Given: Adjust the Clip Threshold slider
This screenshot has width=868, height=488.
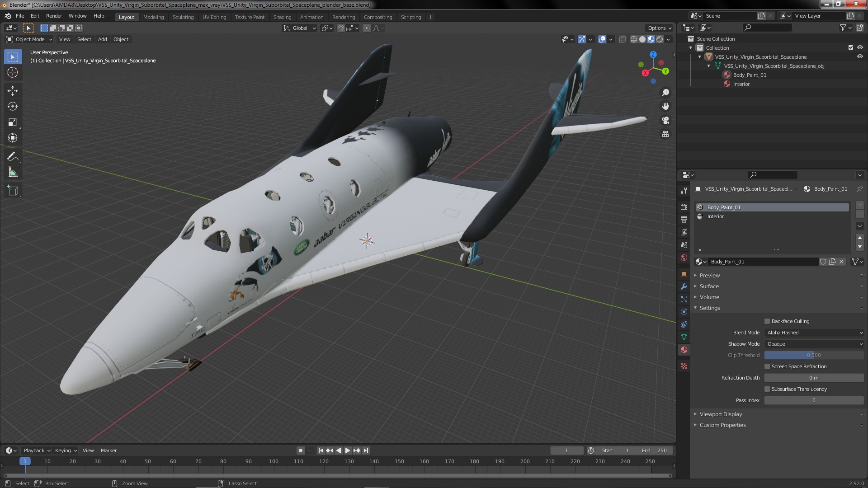Looking at the screenshot, I should (x=814, y=355).
